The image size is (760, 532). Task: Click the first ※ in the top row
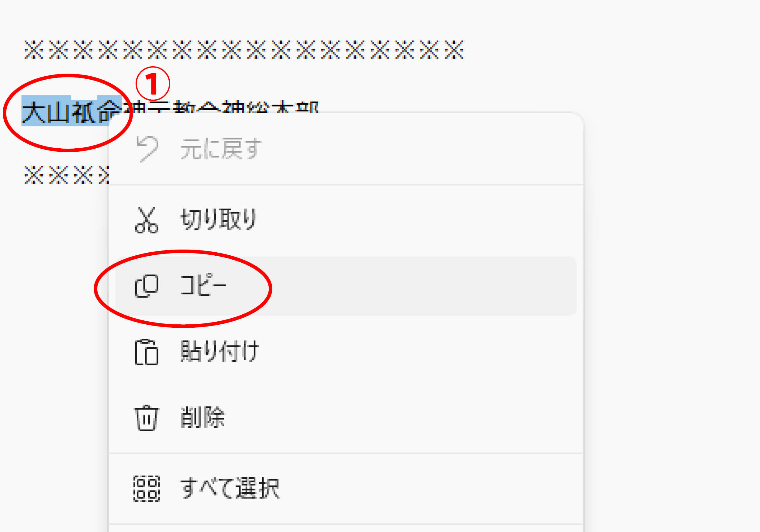(33, 50)
